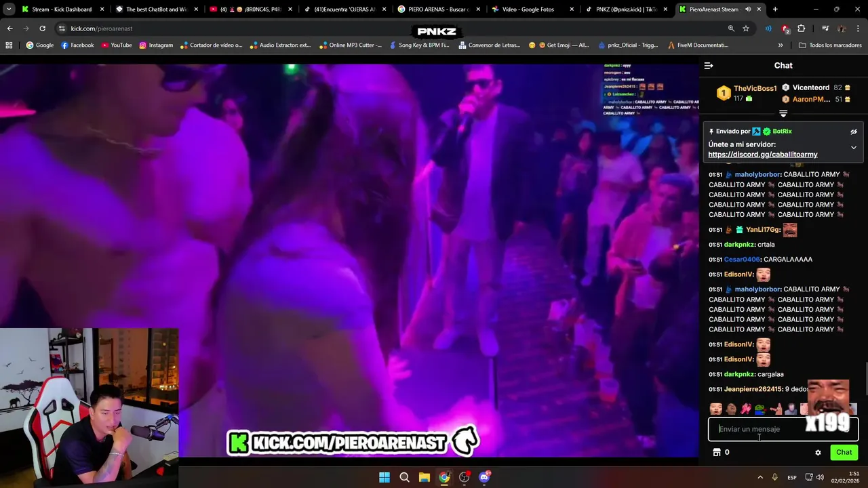
Task: Open the Facebook bookmark
Action: pyautogui.click(x=77, y=45)
